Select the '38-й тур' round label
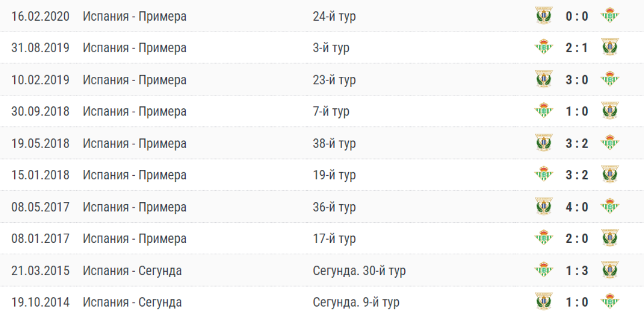This screenshot has height=317, width=644. coord(335,143)
